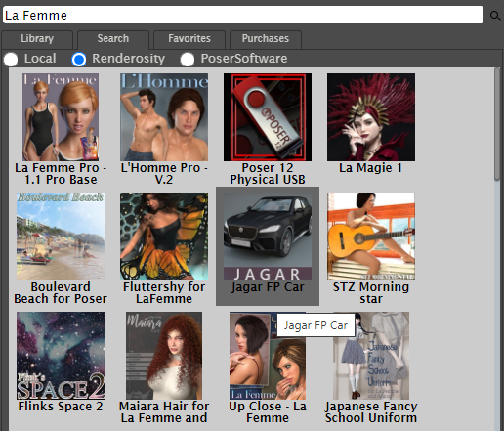
Task: Click the 'Fluttershy for LaFemme' caption
Action: click(x=164, y=293)
